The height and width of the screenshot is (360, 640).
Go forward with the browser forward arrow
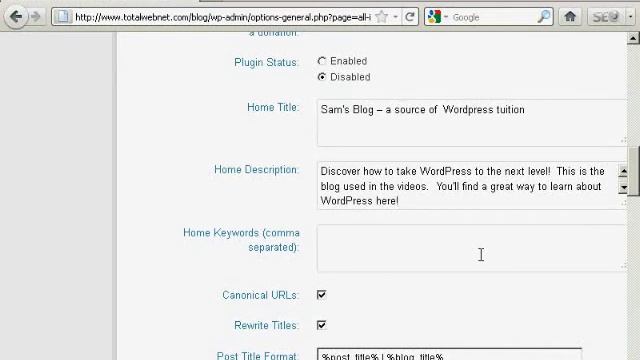point(36,17)
